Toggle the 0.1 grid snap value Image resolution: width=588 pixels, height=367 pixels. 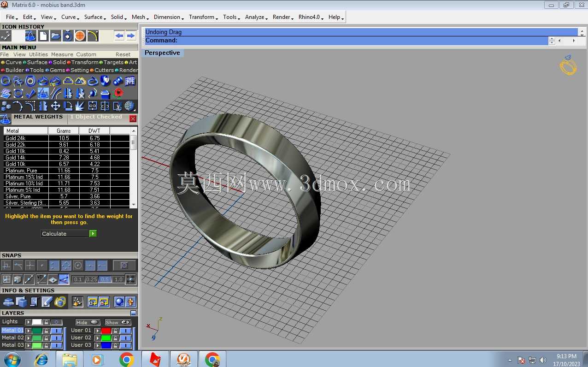coord(78,279)
